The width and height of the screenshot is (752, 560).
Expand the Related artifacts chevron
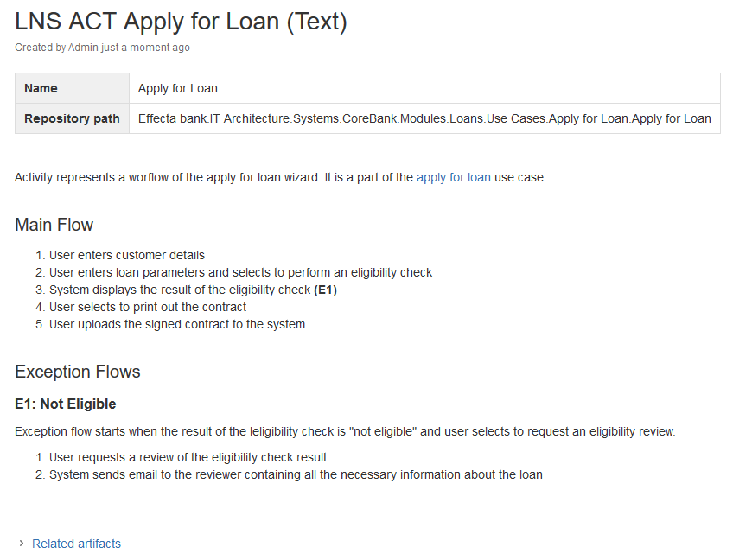coord(21,544)
